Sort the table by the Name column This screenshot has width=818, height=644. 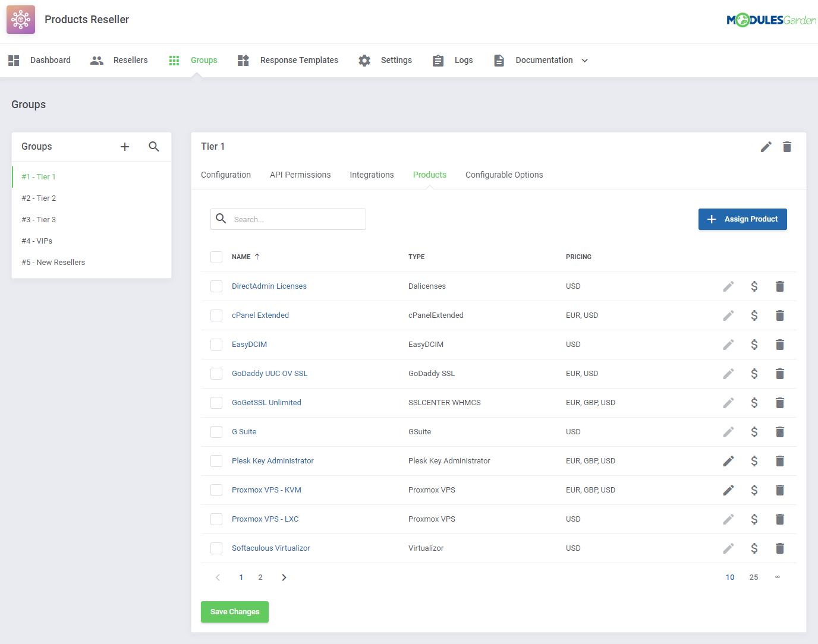pyautogui.click(x=241, y=257)
